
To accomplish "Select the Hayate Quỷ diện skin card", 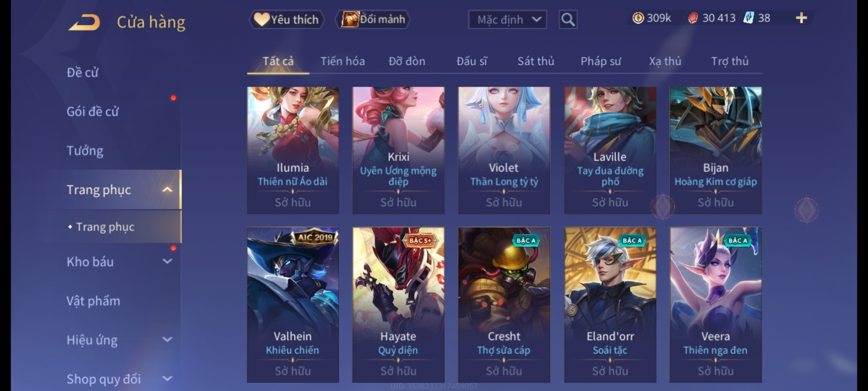I will point(398,305).
